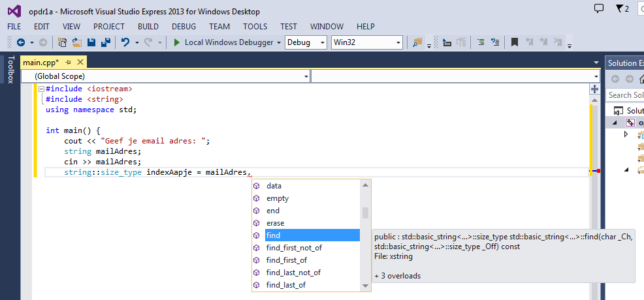Screen dimensions: 644x300
Task: Click the Open File folder icon
Action: point(77,42)
